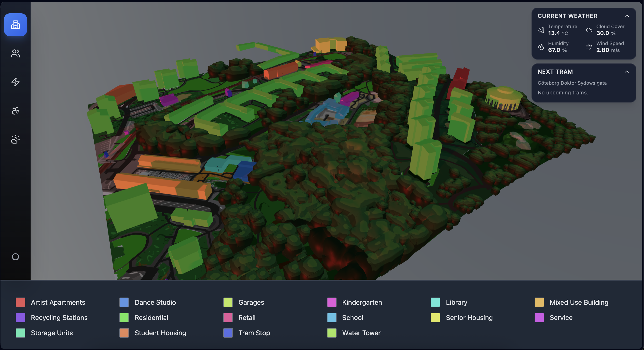Toggle the Tram Stop legend item

(x=254, y=333)
